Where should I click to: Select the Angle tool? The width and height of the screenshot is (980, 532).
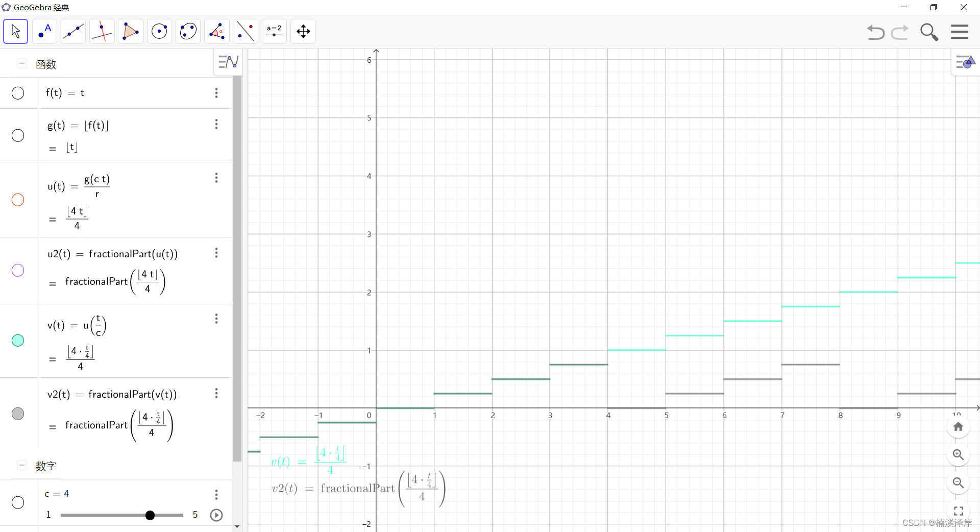(x=217, y=32)
